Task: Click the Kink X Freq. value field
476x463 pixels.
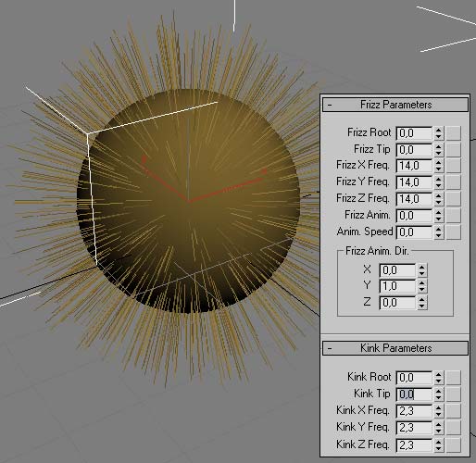Action: pyautogui.click(x=414, y=411)
